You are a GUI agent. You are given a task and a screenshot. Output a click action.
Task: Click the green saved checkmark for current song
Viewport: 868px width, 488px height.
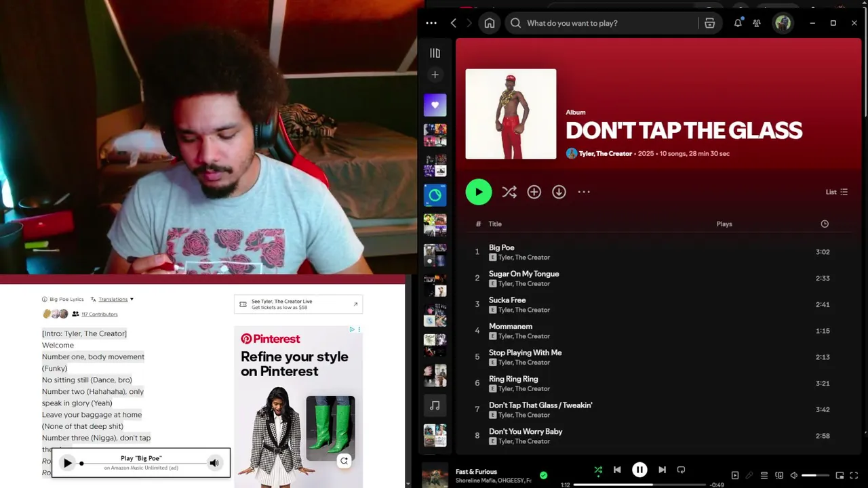[x=543, y=476]
